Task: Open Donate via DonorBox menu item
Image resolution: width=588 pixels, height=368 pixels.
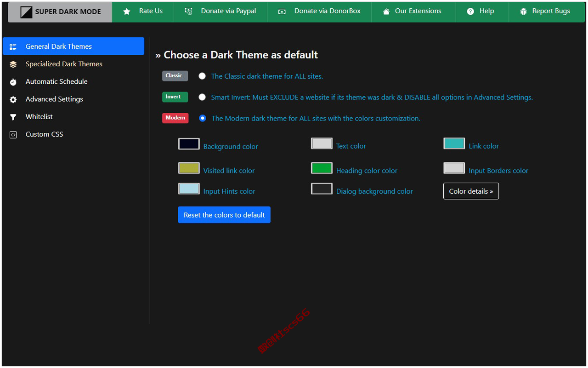Action: tap(319, 11)
